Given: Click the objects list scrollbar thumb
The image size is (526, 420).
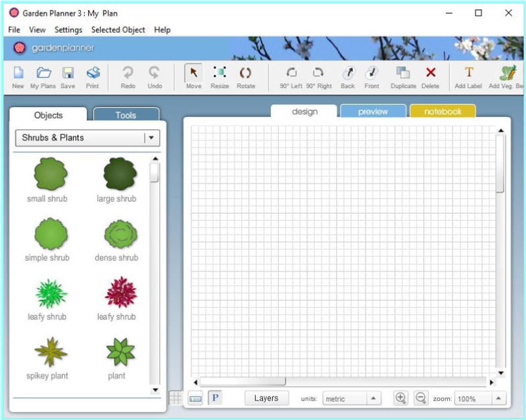Looking at the screenshot, I should (155, 172).
